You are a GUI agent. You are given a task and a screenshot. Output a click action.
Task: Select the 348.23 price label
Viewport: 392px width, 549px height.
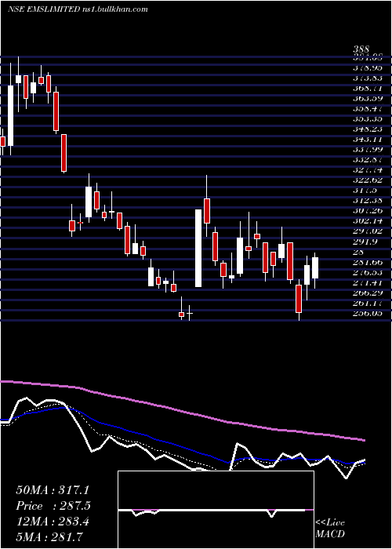pos(367,129)
